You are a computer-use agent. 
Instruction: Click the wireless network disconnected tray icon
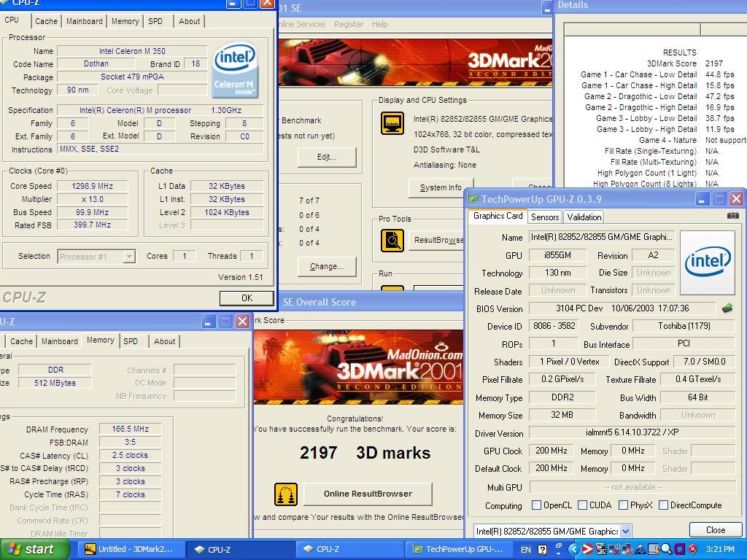614,550
